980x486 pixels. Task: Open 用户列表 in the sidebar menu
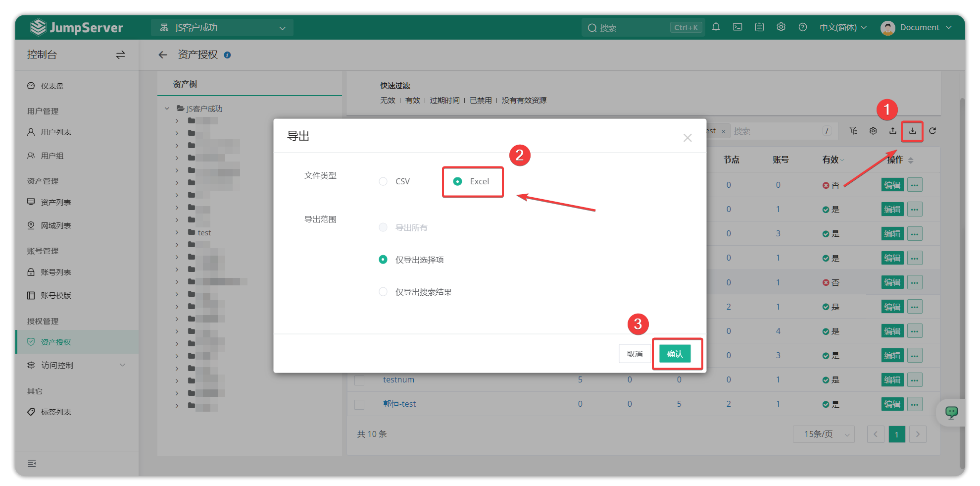56,132
